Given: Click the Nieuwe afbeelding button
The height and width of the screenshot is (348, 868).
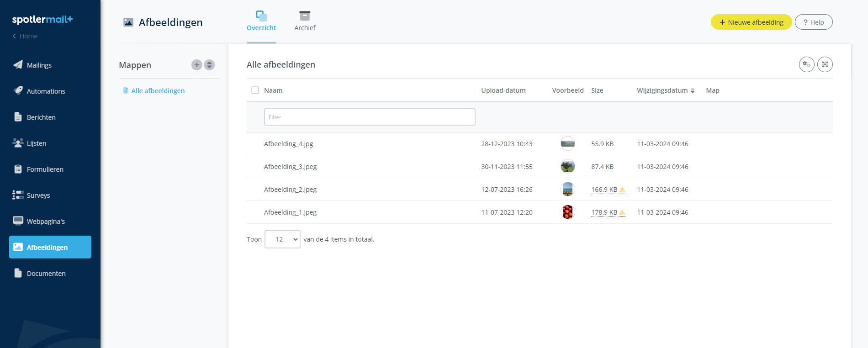Looking at the screenshot, I should point(751,22).
